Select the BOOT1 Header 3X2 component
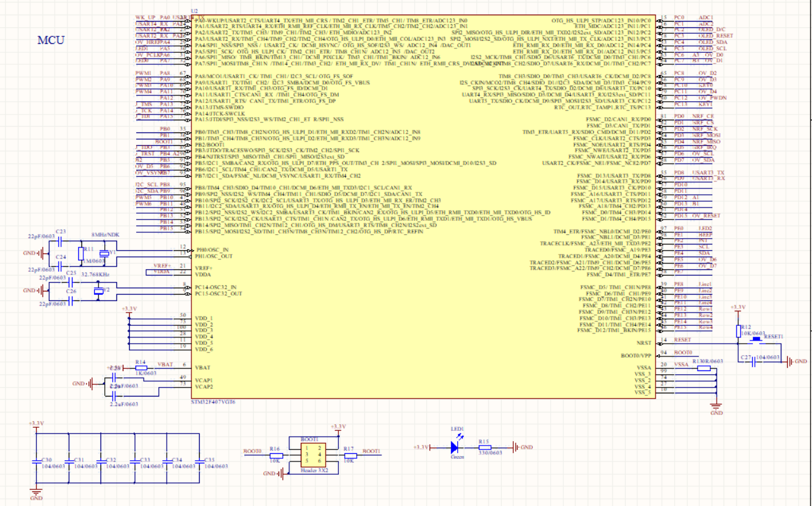812x506 pixels. pos(309,456)
